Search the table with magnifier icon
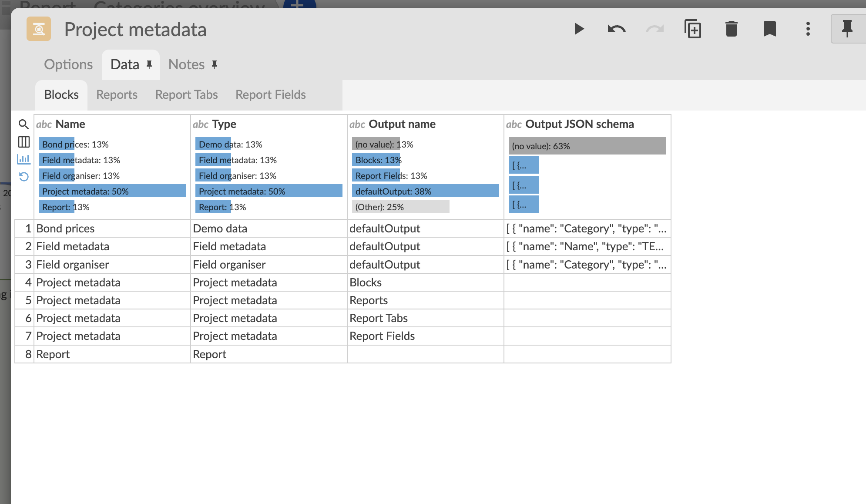 pyautogui.click(x=23, y=124)
